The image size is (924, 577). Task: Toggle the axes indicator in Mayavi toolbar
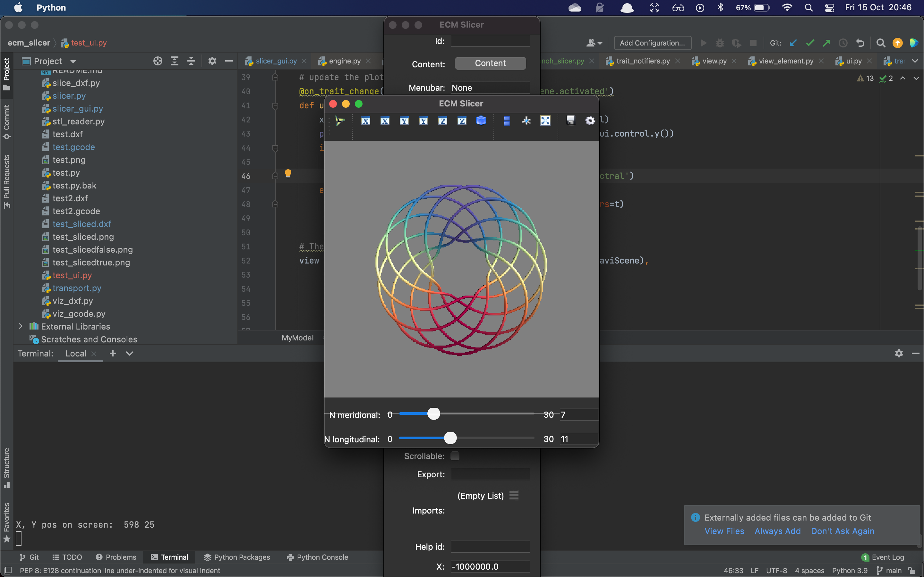[526, 121]
